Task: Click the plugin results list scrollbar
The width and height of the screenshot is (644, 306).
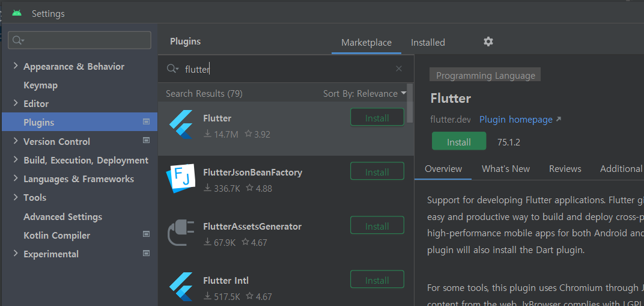Action: (x=410, y=103)
